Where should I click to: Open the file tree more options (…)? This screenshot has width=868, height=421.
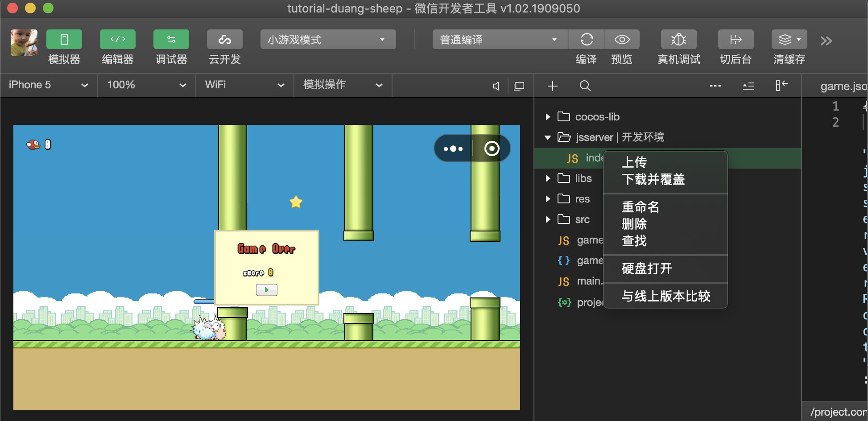(715, 86)
